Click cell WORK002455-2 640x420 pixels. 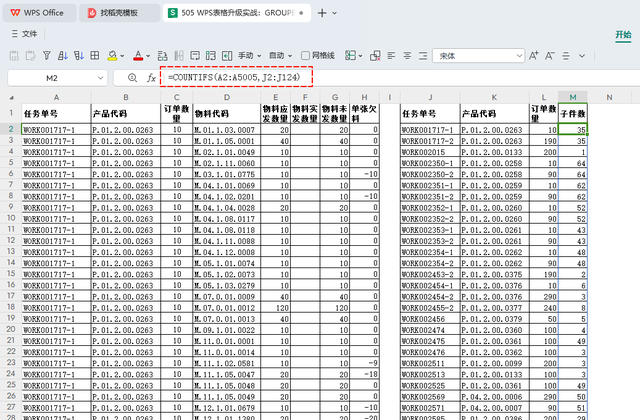(430, 308)
